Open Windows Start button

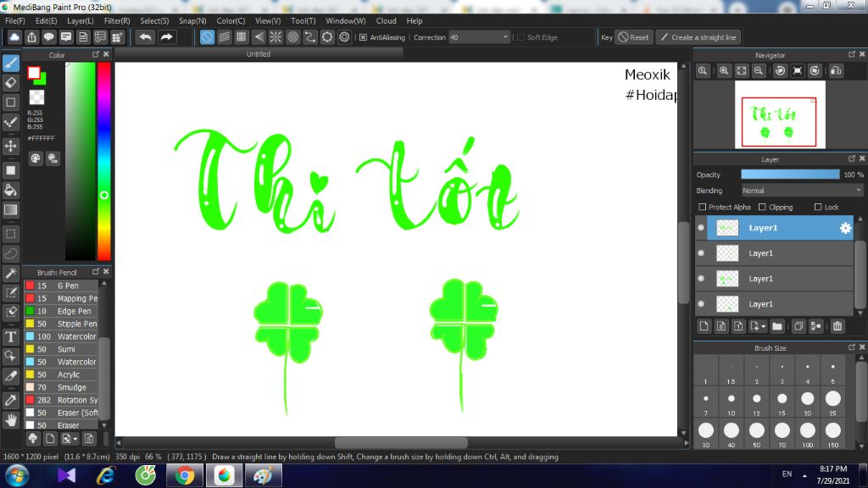pos(17,476)
